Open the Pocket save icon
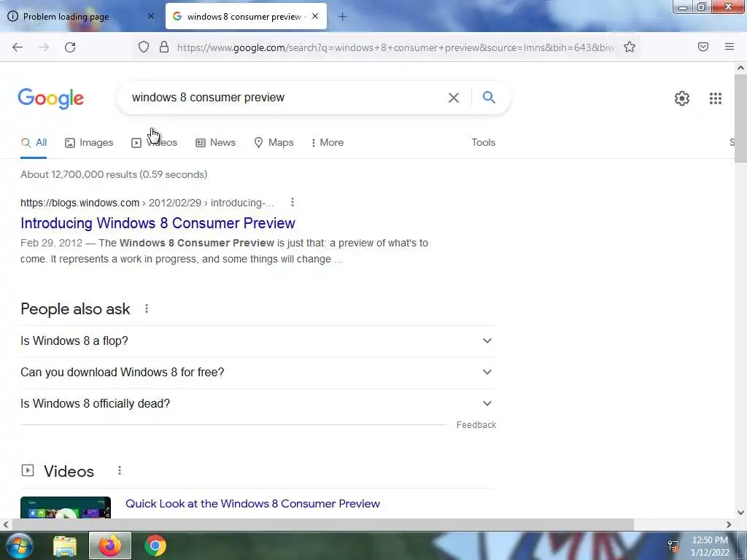The width and height of the screenshot is (747, 560). pyautogui.click(x=703, y=47)
